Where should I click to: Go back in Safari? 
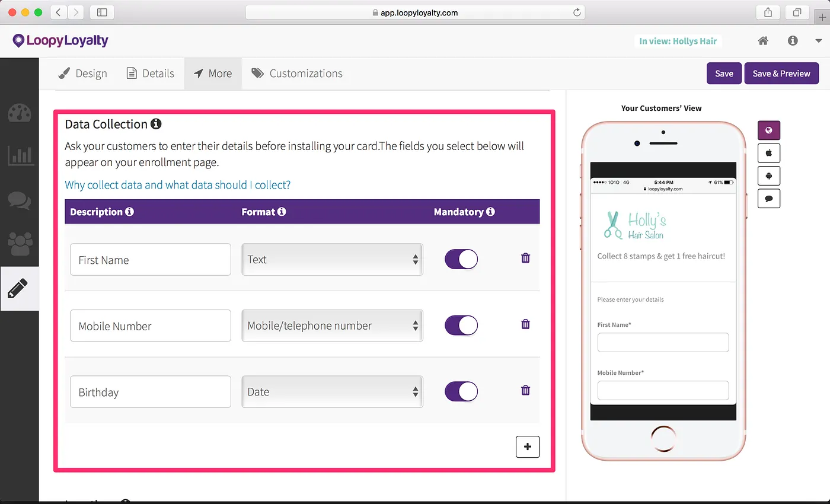pyautogui.click(x=59, y=12)
